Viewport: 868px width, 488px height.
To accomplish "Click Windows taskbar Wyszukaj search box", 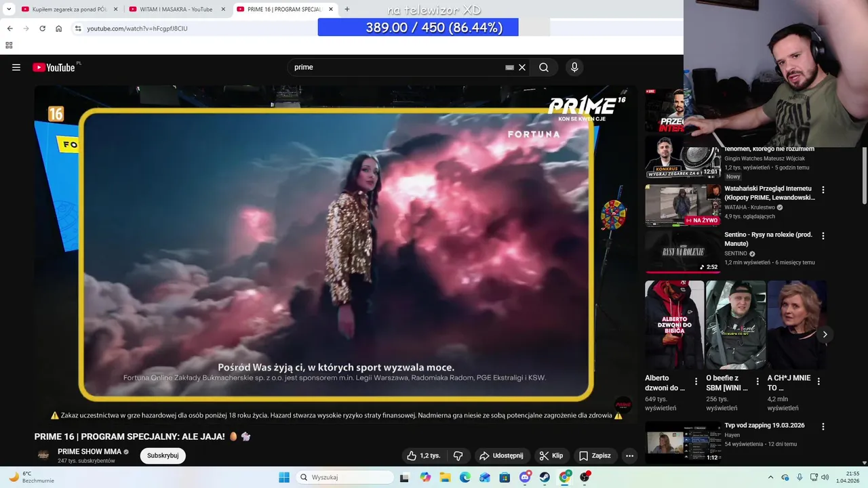I will pyautogui.click(x=344, y=477).
